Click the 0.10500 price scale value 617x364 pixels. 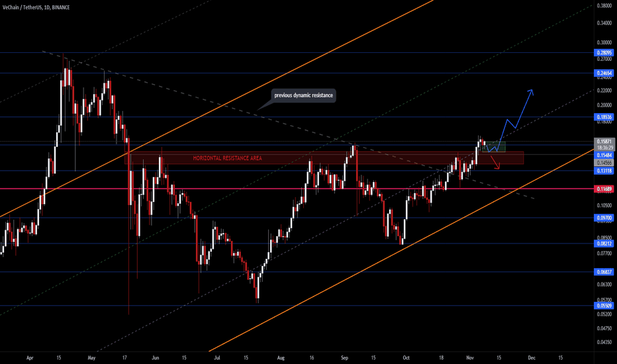[604, 205]
